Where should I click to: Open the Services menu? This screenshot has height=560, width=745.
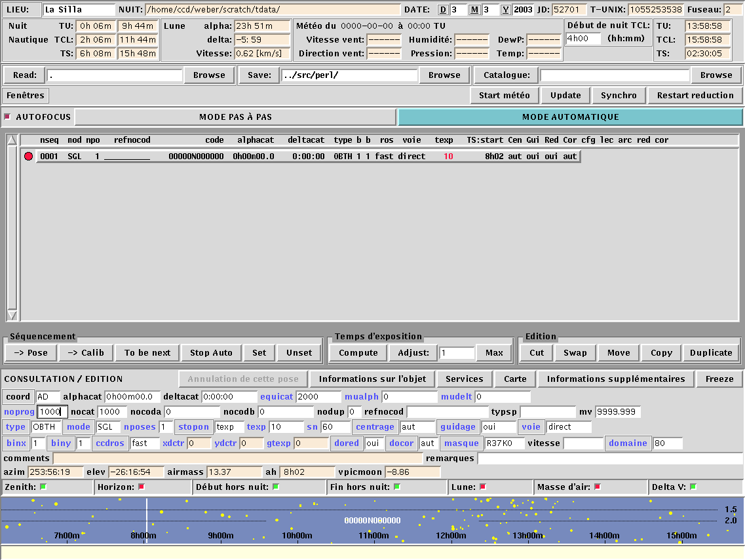[x=464, y=379]
